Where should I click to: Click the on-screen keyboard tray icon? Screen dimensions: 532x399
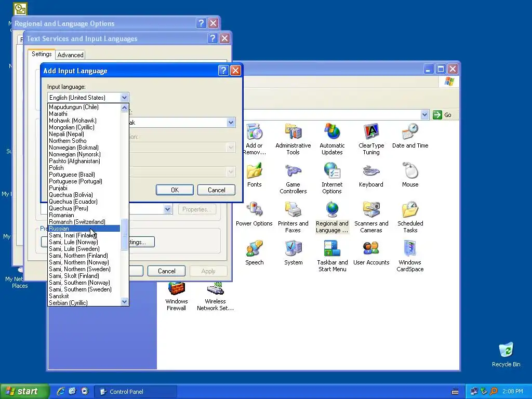click(455, 392)
